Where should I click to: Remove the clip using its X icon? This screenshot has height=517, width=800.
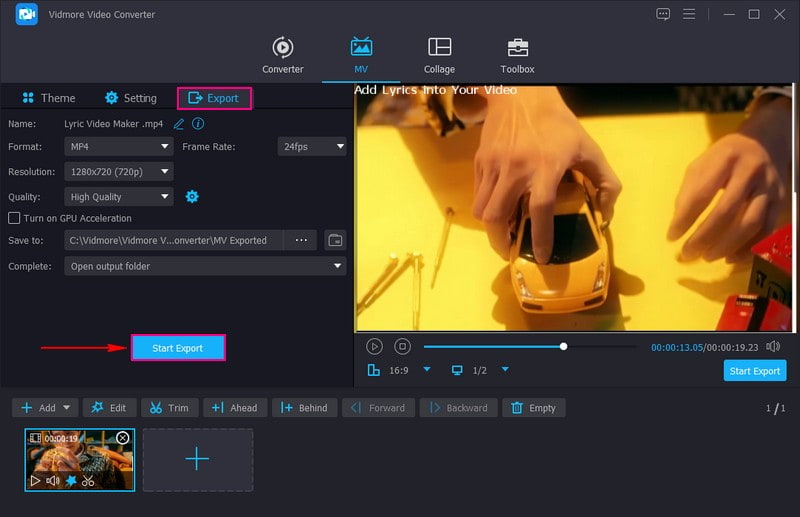pyautogui.click(x=123, y=438)
